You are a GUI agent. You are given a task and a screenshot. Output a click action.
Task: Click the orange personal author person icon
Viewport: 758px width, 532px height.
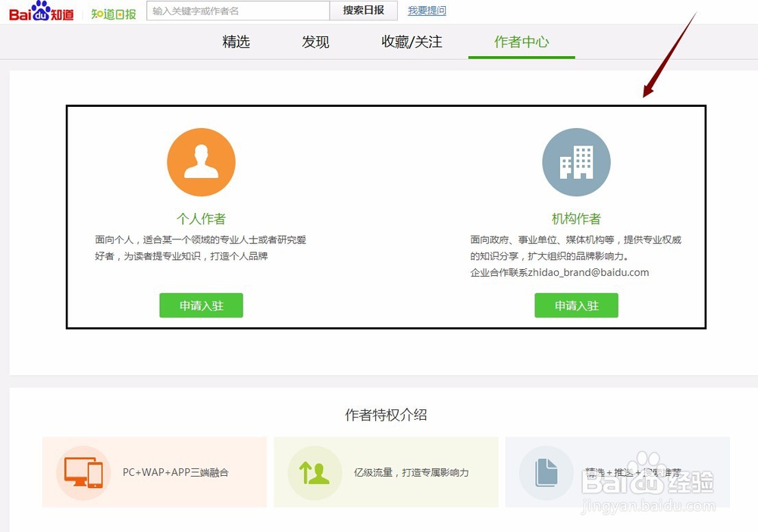(x=200, y=161)
